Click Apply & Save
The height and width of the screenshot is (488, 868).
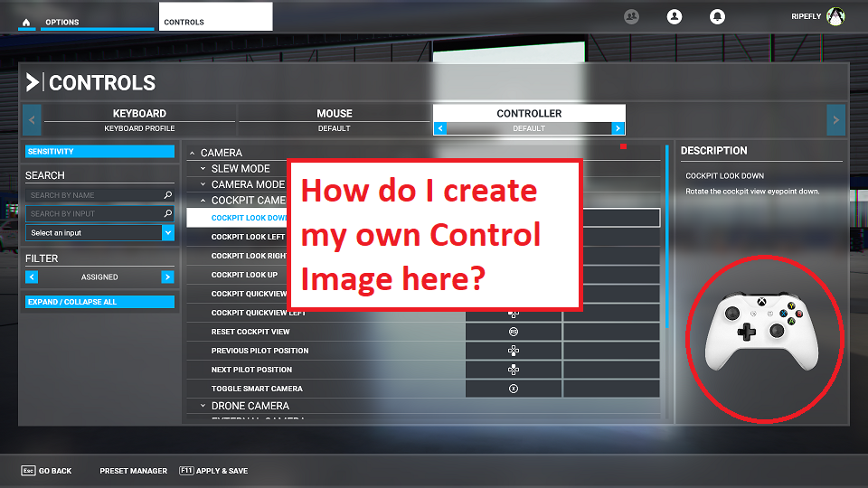pyautogui.click(x=213, y=471)
